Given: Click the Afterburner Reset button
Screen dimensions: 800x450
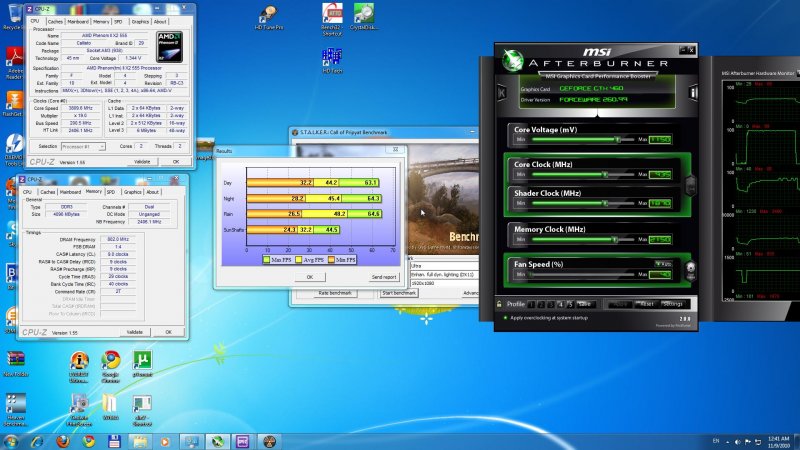Looking at the screenshot, I should coord(646,304).
